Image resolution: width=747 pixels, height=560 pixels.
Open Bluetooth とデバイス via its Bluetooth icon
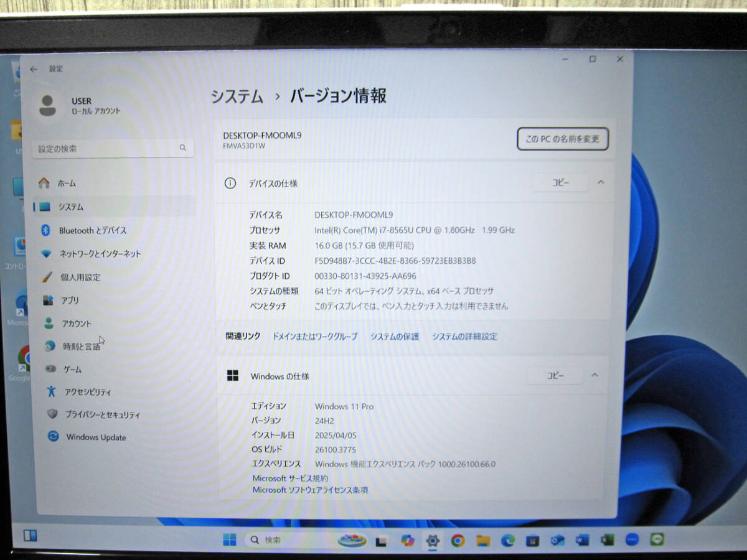coord(45,230)
